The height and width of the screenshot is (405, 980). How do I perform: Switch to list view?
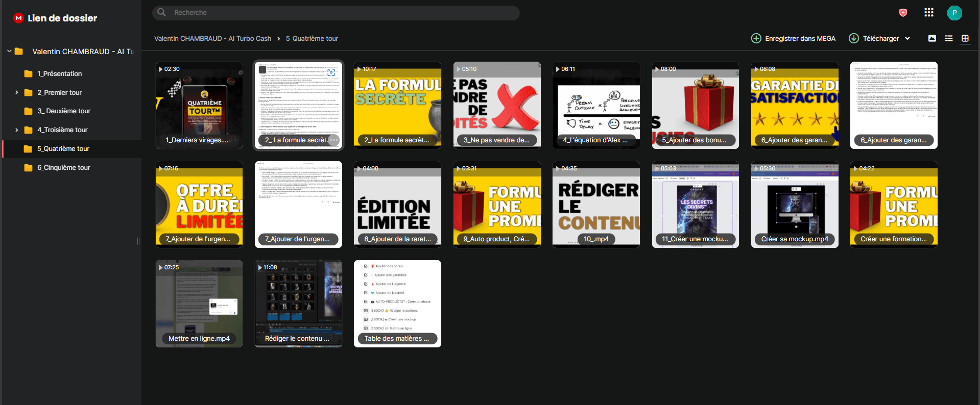949,38
